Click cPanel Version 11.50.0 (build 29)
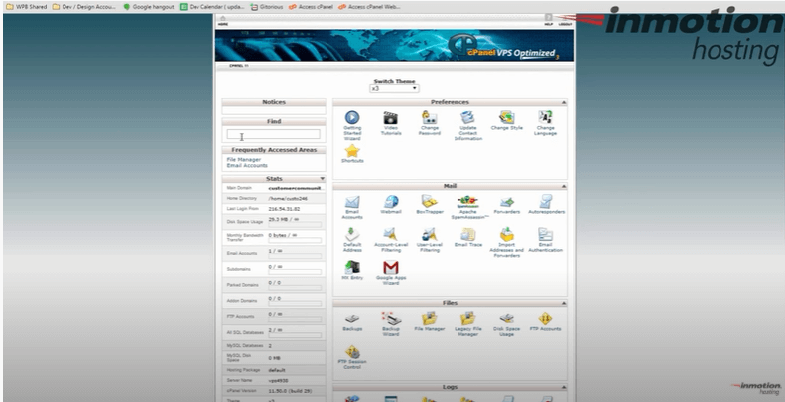 tap(292, 390)
